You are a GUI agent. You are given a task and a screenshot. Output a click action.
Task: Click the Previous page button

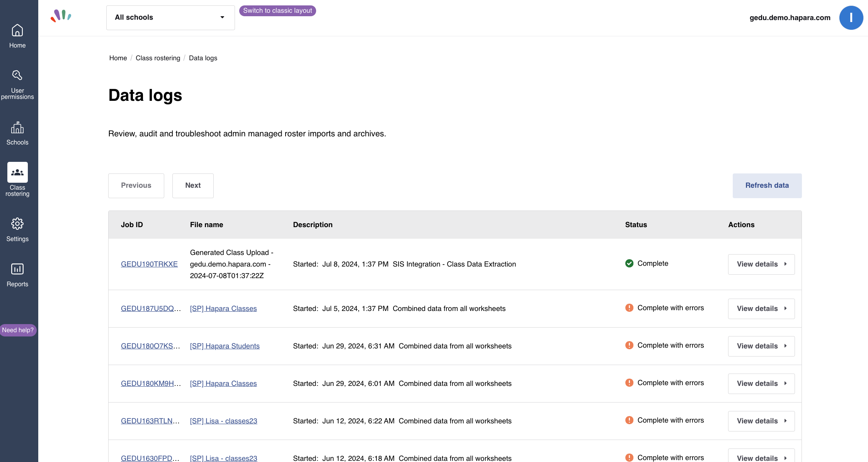pyautogui.click(x=136, y=186)
